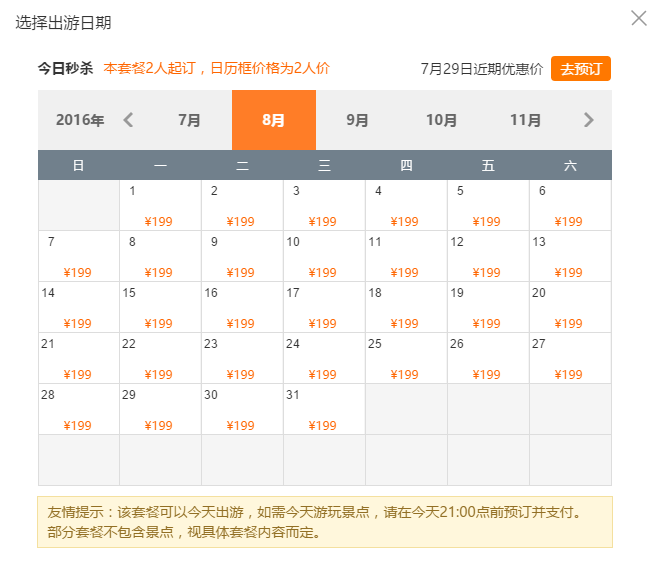Viewport: 658px width, 581px height.
Task: Select August 21 date cell
Action: [x=79, y=358]
